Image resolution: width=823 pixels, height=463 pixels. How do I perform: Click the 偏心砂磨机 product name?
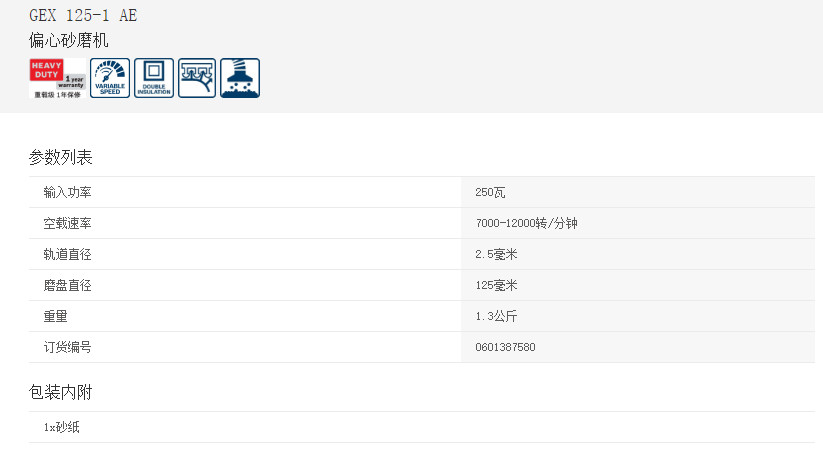[x=69, y=41]
